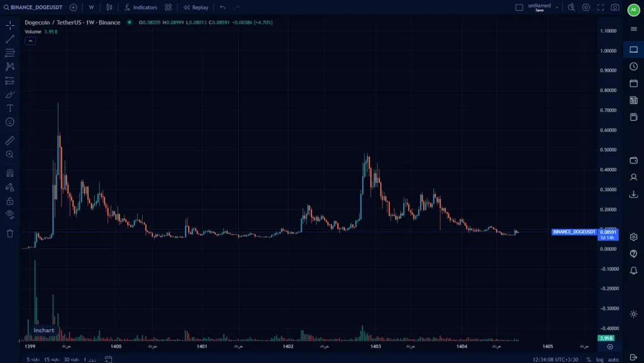This screenshot has height=363, width=644.
Task: Select the patterns drawing tool
Action: pyautogui.click(x=10, y=67)
